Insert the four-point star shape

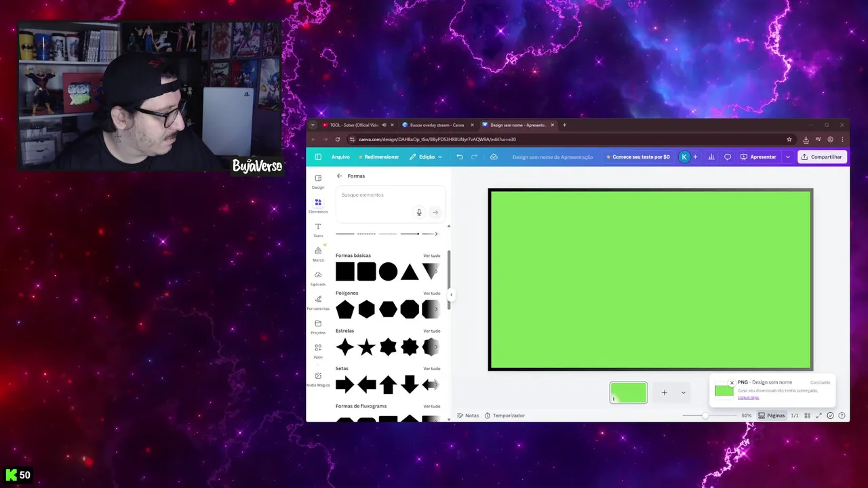point(345,348)
